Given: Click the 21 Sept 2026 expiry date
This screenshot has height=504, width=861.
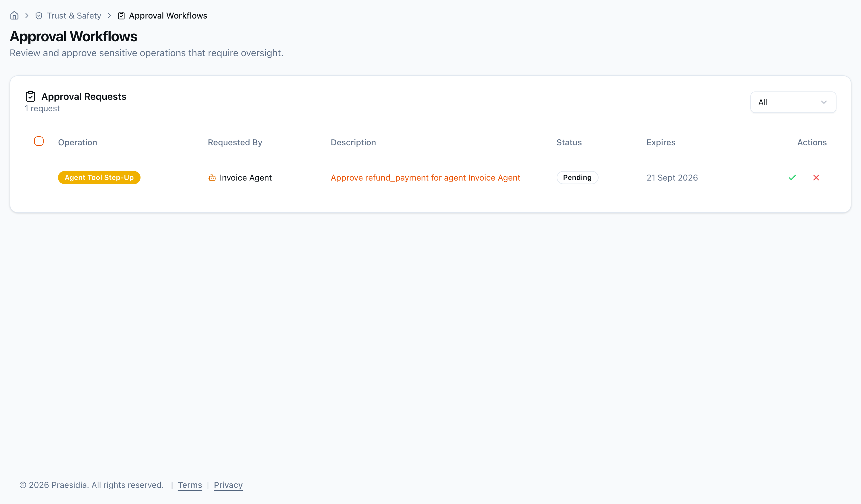Looking at the screenshot, I should (x=672, y=178).
